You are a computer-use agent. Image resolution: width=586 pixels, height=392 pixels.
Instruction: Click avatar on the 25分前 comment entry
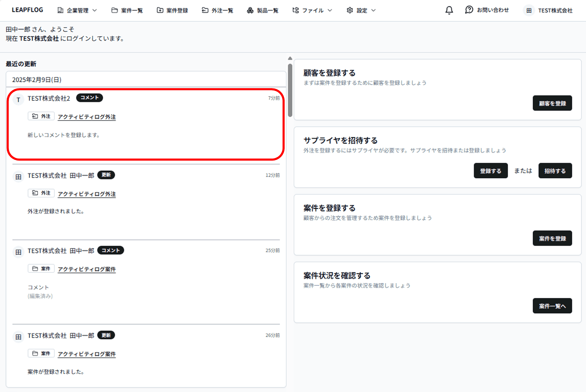(x=18, y=252)
